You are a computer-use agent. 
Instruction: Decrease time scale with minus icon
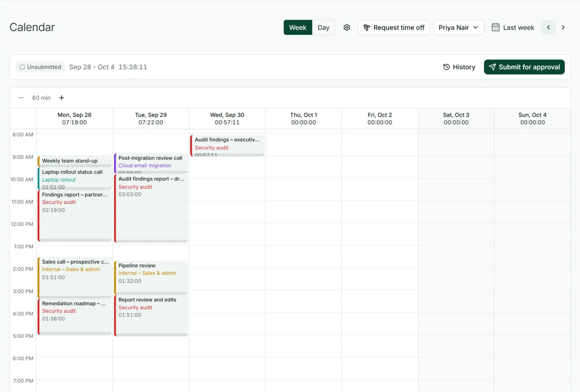21,98
